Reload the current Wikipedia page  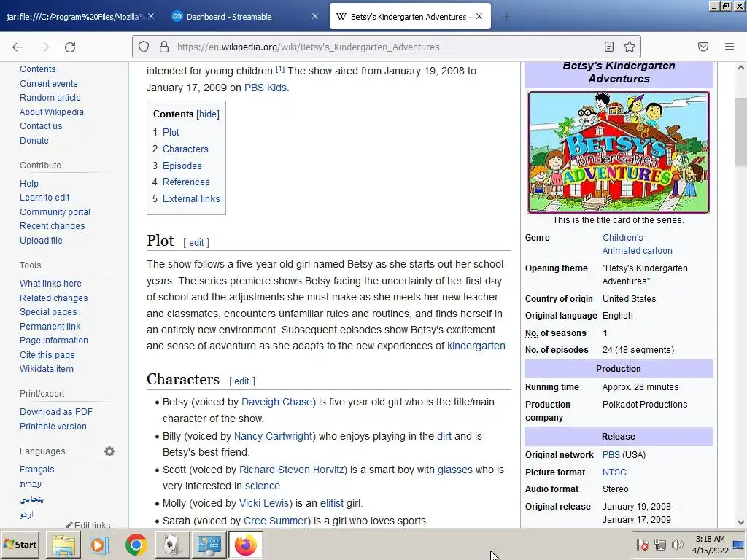[x=70, y=47]
